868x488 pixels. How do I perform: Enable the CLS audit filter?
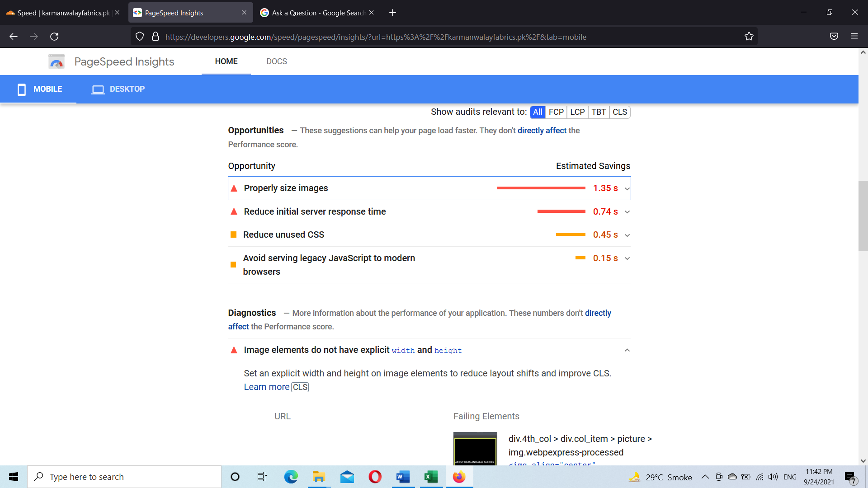pyautogui.click(x=619, y=112)
